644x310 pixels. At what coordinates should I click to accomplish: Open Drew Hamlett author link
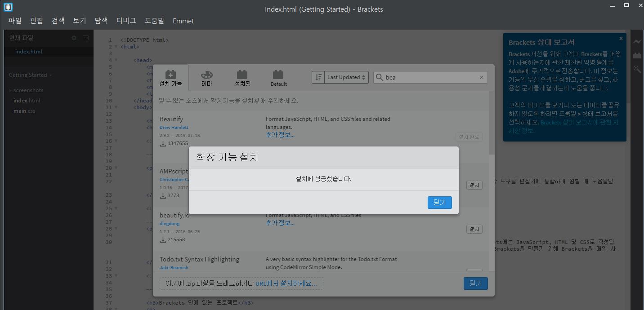pyautogui.click(x=174, y=128)
